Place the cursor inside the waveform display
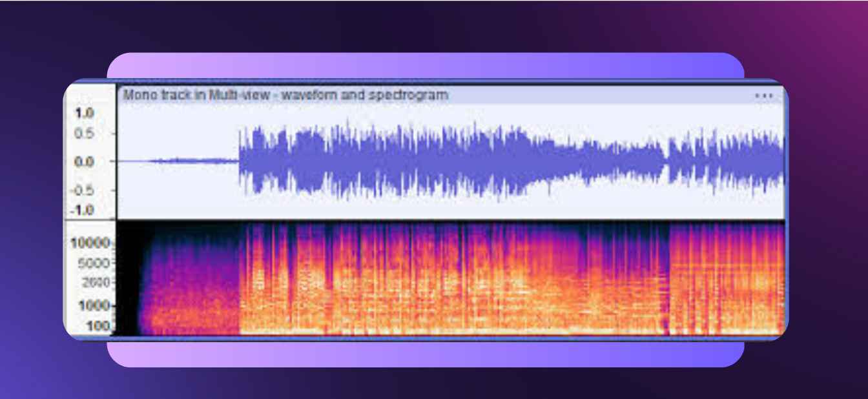The height and width of the screenshot is (399, 868). pos(452,161)
